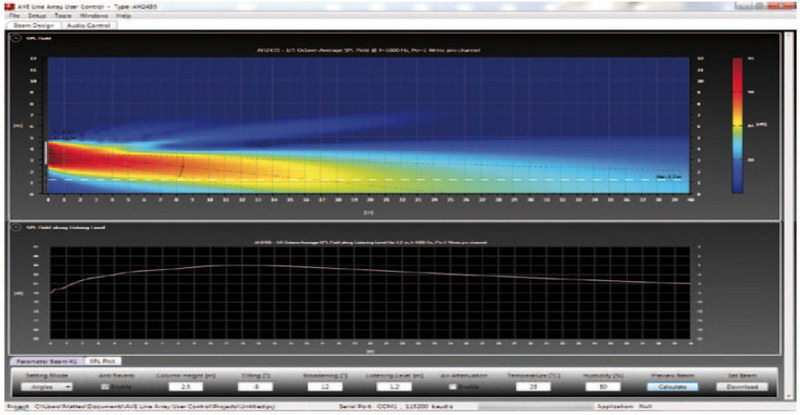Open the Setting Mode dropdown
This screenshot has height=415, width=800.
click(46, 386)
